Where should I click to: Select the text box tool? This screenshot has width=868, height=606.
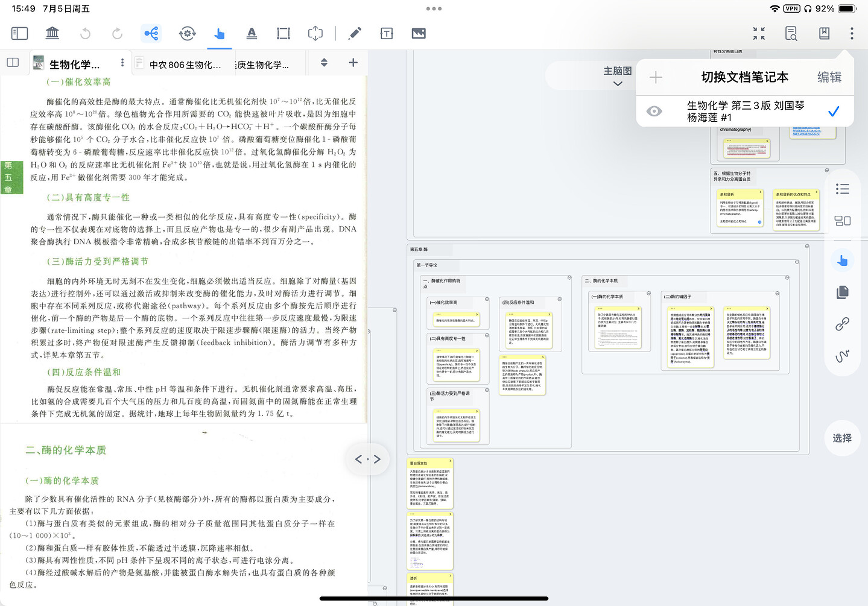pyautogui.click(x=387, y=33)
